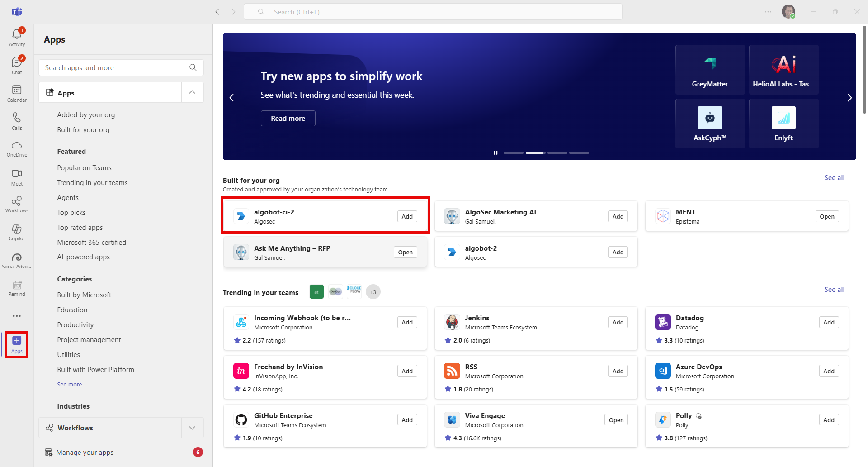Select Built by Microsoft category
The height and width of the screenshot is (467, 868).
coord(84,295)
